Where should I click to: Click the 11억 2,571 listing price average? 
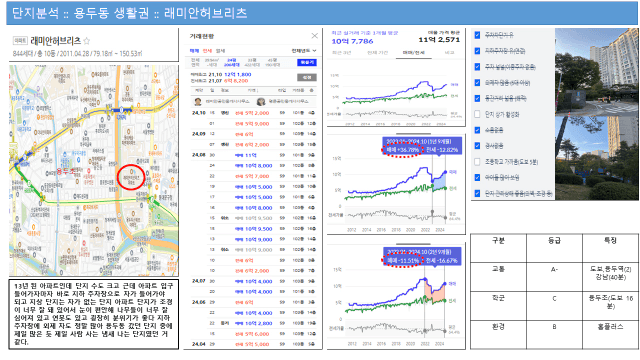point(439,40)
